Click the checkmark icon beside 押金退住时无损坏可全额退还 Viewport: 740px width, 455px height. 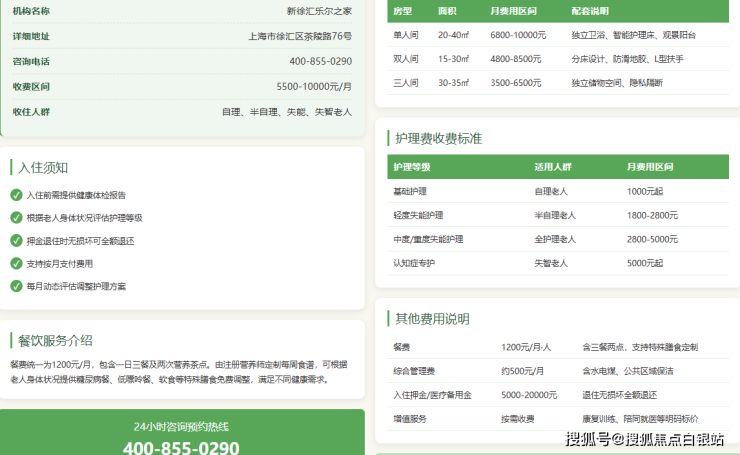coord(16,241)
